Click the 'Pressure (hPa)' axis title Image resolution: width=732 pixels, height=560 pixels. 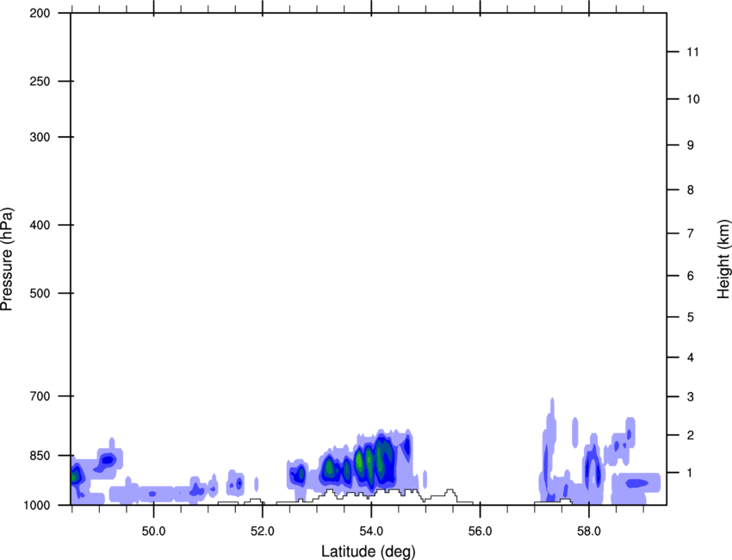(x=8, y=259)
